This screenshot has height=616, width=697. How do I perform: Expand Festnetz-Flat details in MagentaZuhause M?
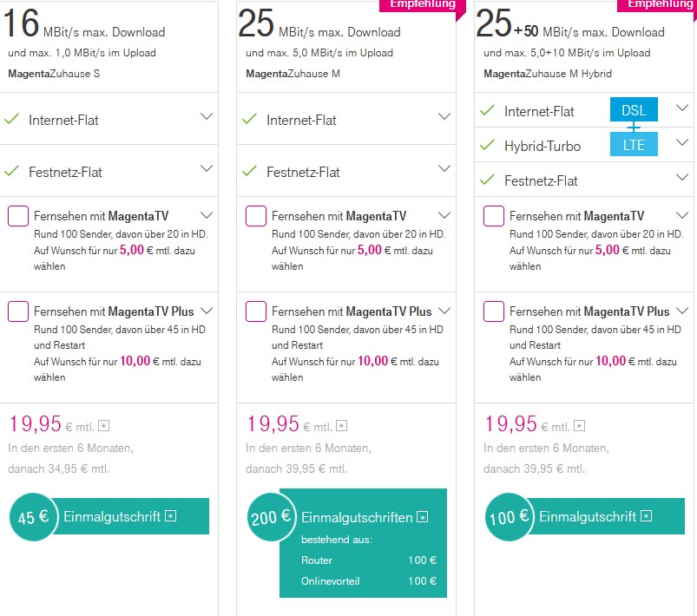(444, 168)
